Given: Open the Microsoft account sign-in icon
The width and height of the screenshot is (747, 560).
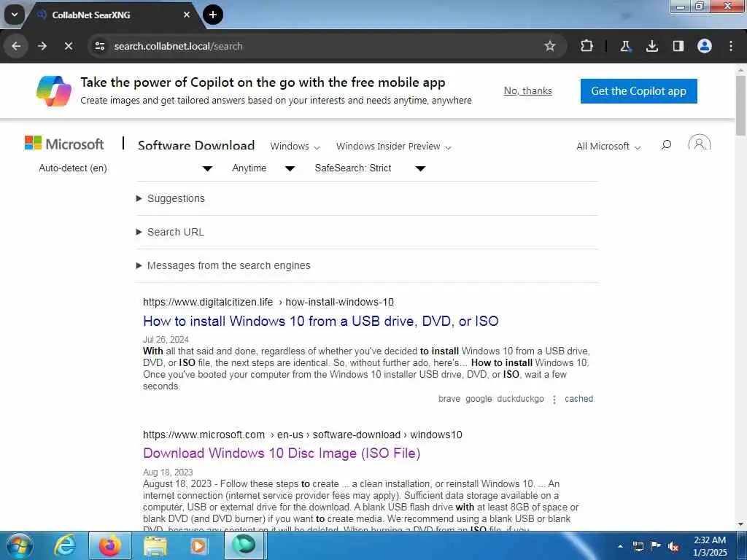Looking at the screenshot, I should point(700,144).
